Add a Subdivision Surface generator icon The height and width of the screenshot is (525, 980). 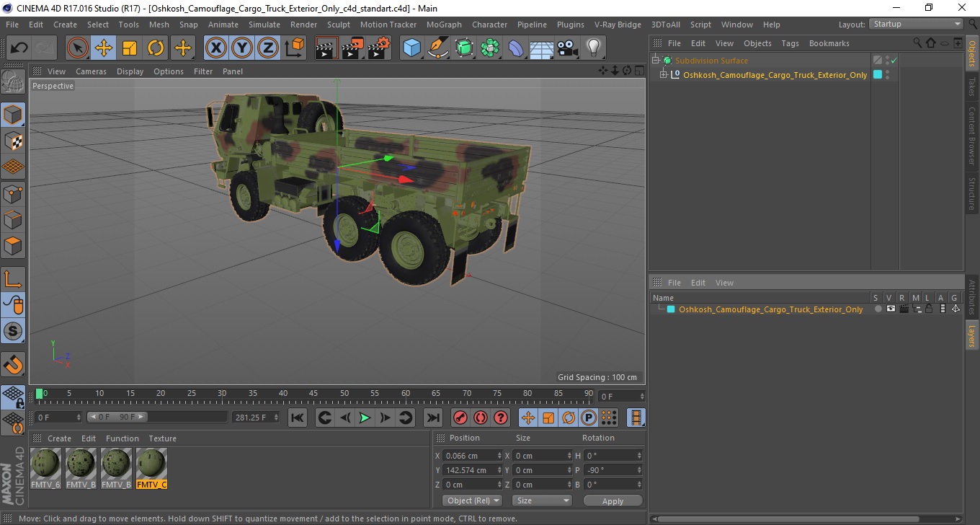click(x=464, y=48)
